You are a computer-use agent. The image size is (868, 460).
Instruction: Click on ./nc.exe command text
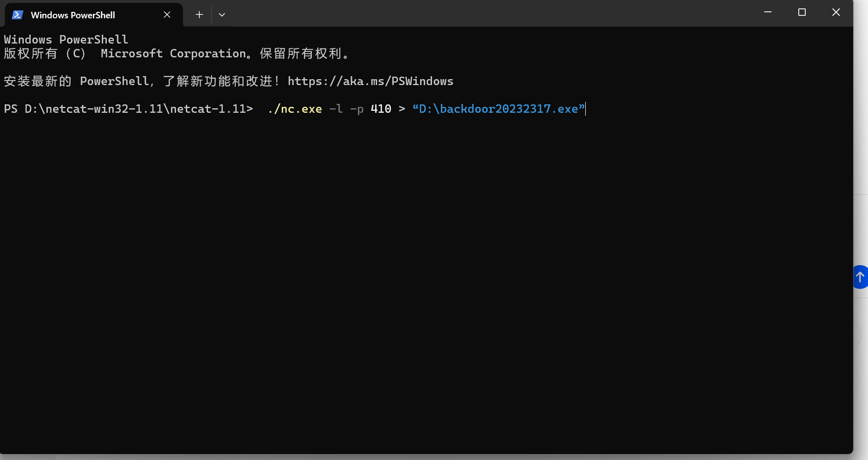295,109
